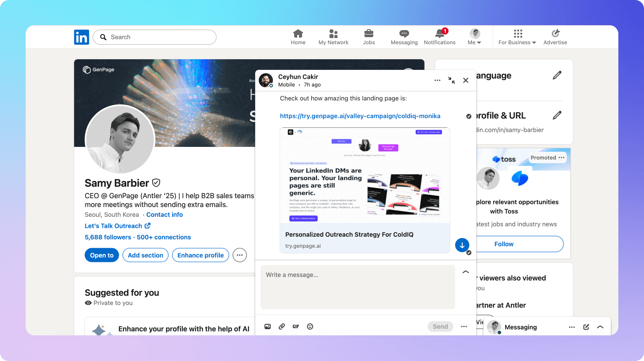
Task: Open profile More actions ellipsis button
Action: coord(240,255)
